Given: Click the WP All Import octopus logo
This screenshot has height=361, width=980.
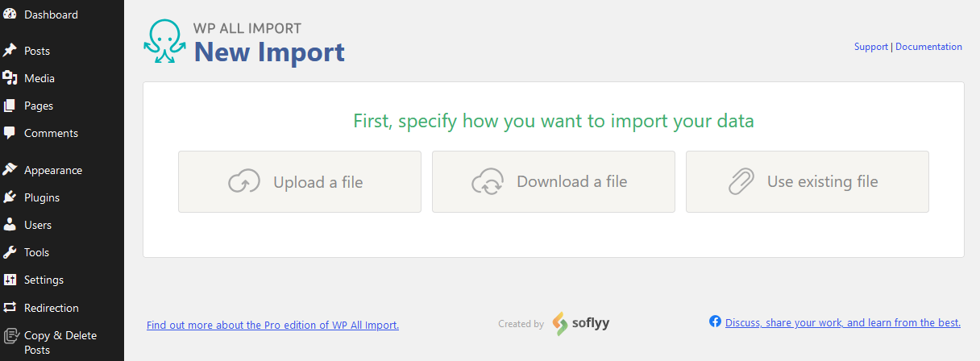Looking at the screenshot, I should [x=164, y=42].
